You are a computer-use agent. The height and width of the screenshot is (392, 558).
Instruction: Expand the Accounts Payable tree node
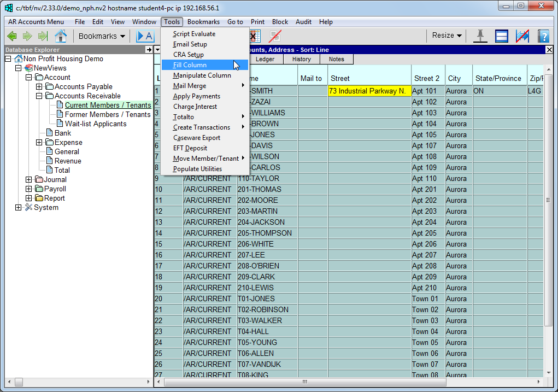39,86
